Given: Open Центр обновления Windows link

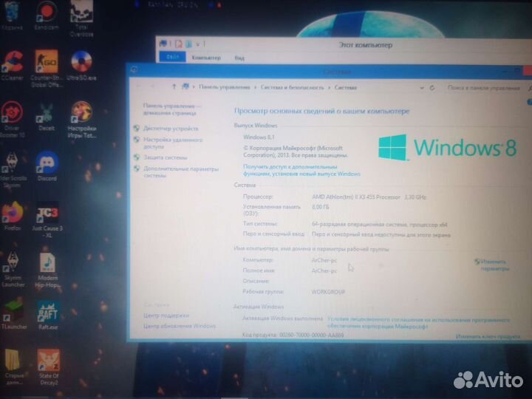Looking at the screenshot, I should (179, 326).
